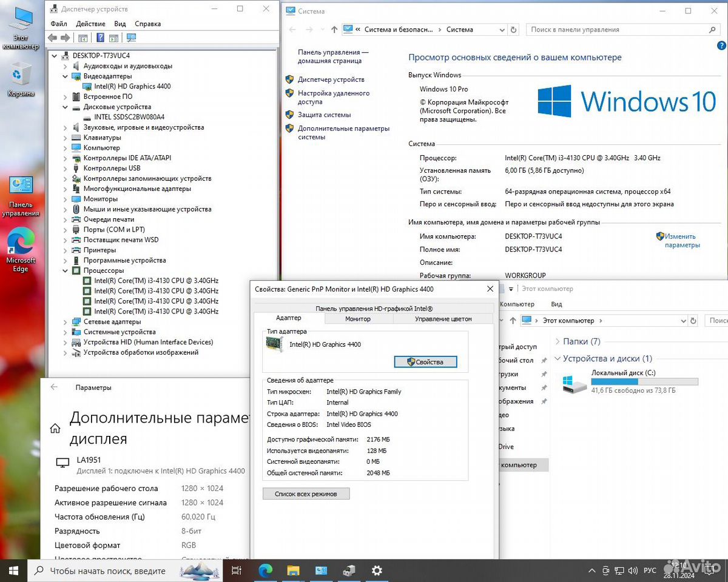Screen dimensions: 728x582
Task: Click Scan for hardware changes monitor icon
Action: click(131, 38)
